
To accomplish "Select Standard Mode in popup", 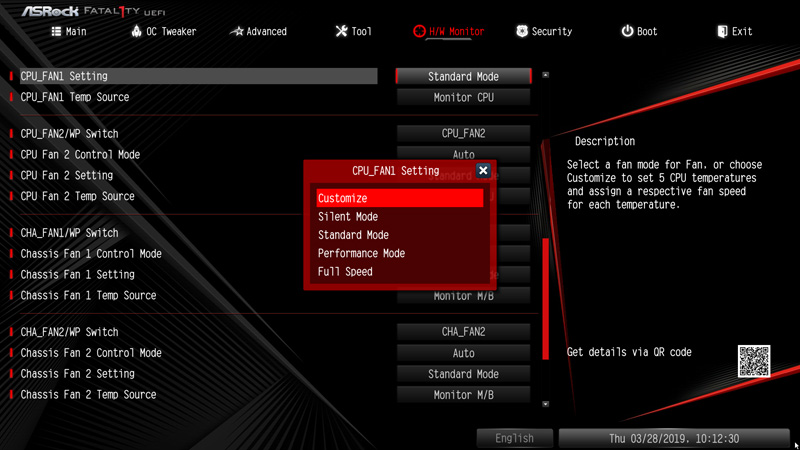I will click(399, 235).
